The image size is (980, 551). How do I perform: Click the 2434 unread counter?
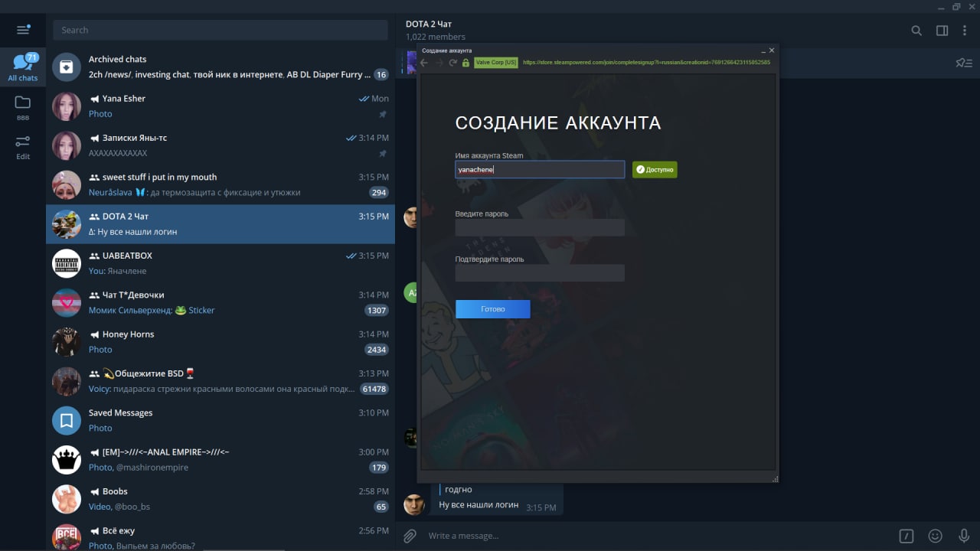pyautogui.click(x=377, y=350)
